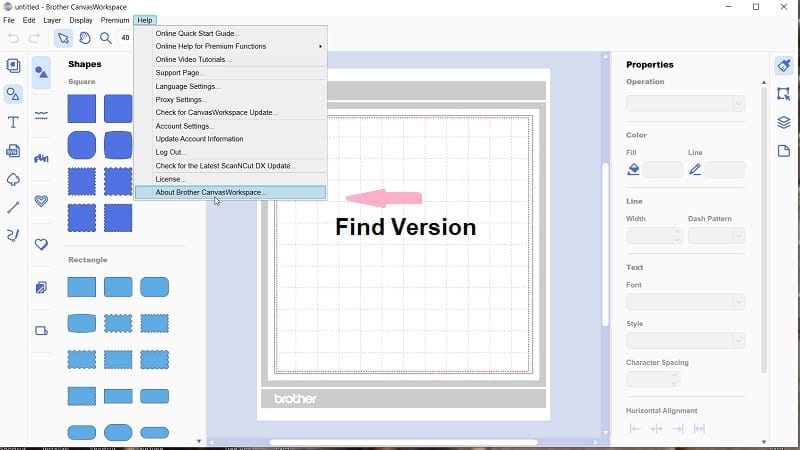The image size is (800, 450).
Task: Close the open Help menu
Action: (145, 20)
